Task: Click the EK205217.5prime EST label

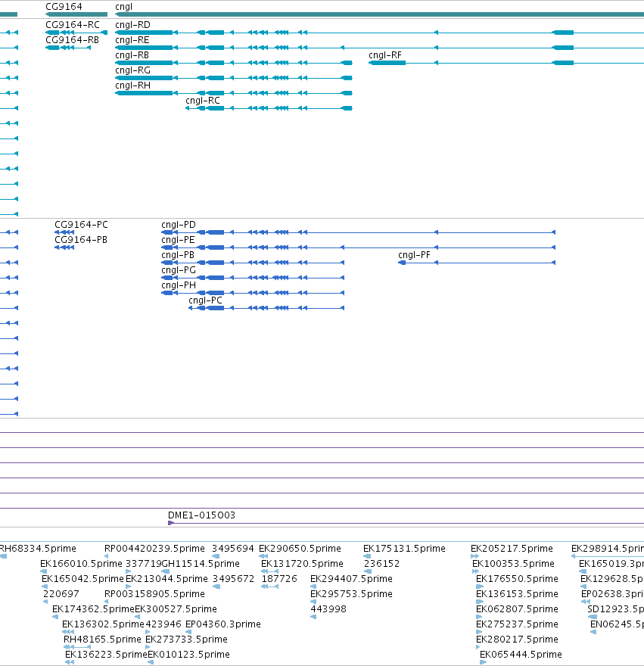Action: (x=512, y=549)
